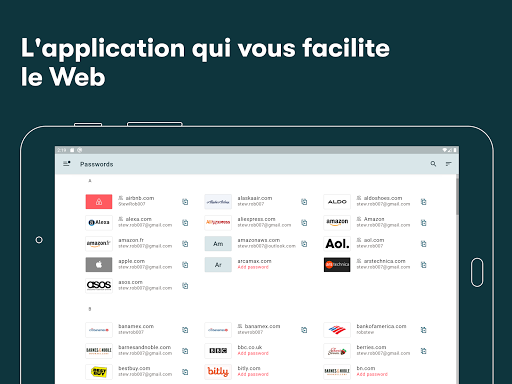
Task: Click the Passwords page title
Action: coord(97,164)
